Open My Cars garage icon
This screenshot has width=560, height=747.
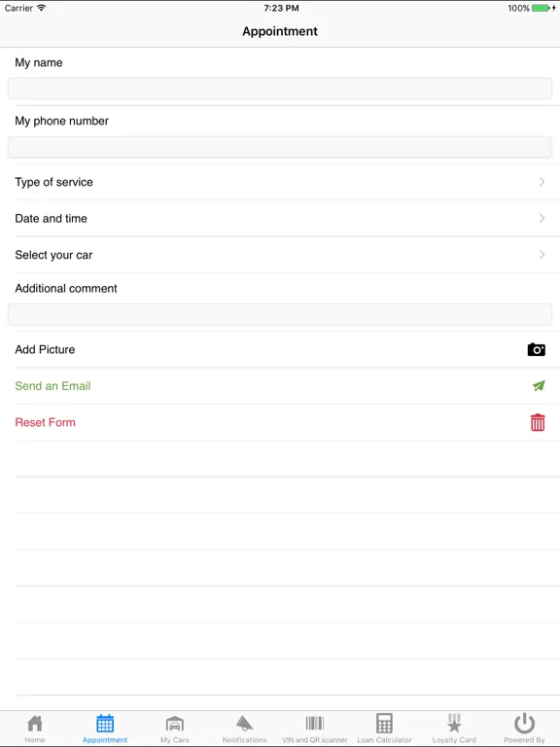tap(175, 724)
